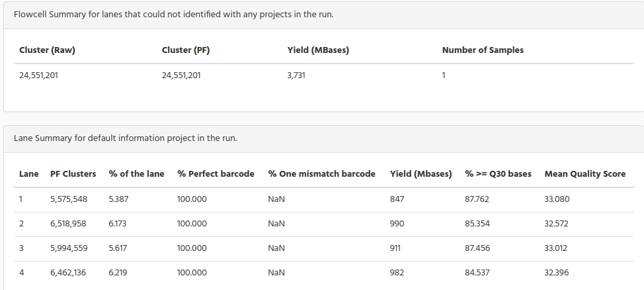Select the 24,551,201 raw cluster value
The image size is (644, 290).
click(x=38, y=75)
